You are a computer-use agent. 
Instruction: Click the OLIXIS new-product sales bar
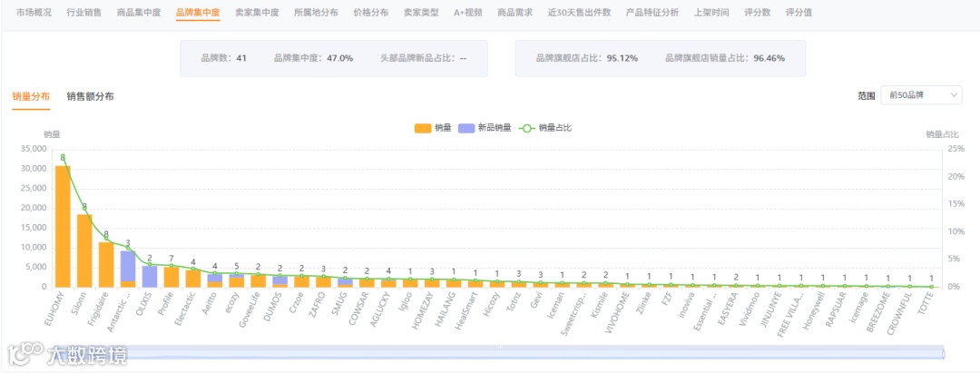point(150,276)
